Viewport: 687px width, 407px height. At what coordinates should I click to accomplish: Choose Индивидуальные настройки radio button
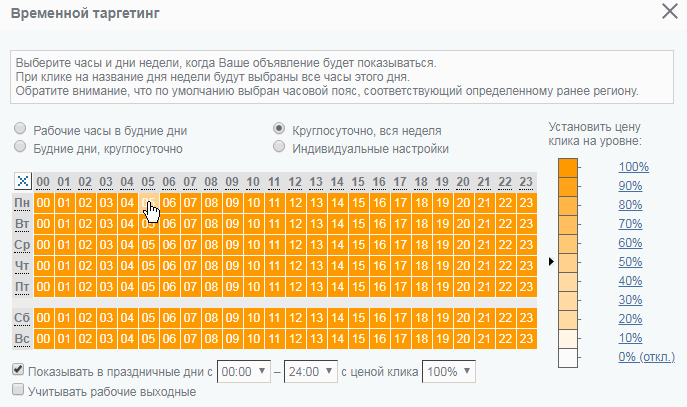[x=279, y=146]
